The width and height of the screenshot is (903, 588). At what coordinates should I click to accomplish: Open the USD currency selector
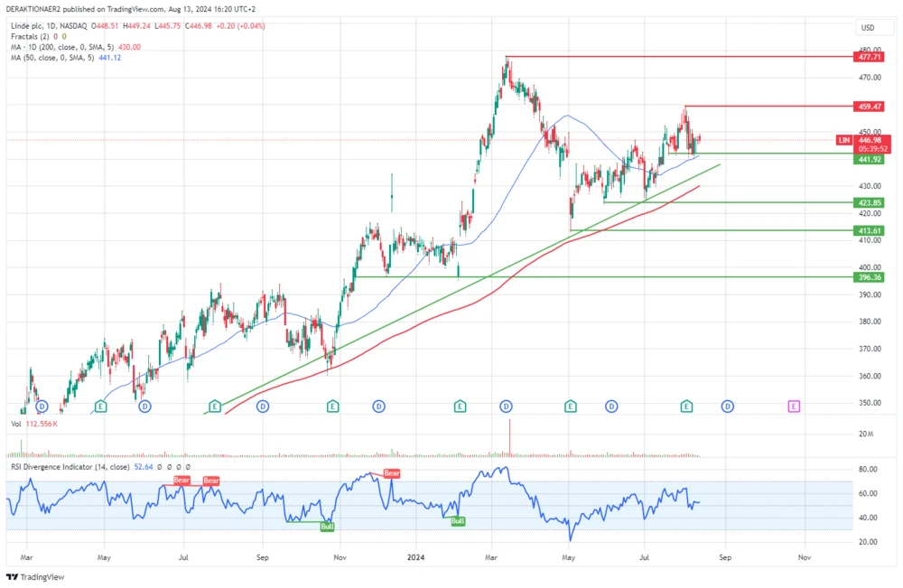click(868, 28)
